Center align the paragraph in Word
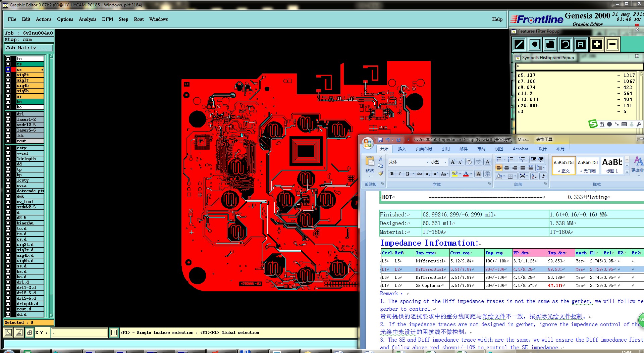The height and width of the screenshot is (353, 644). pyautogui.click(x=507, y=168)
